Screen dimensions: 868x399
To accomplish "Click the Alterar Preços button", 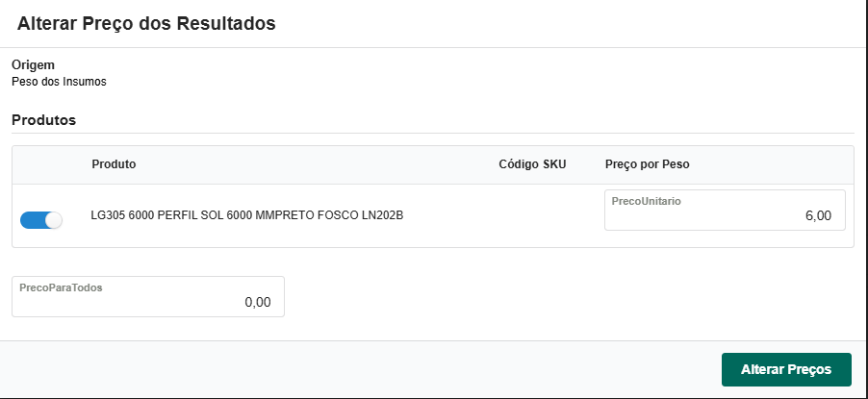I will 786,369.
